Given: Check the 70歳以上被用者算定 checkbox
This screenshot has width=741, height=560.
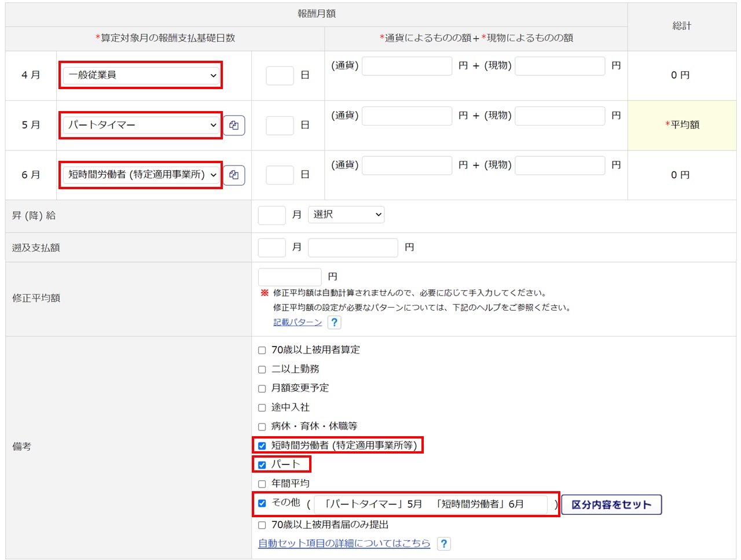Looking at the screenshot, I should tap(262, 350).
